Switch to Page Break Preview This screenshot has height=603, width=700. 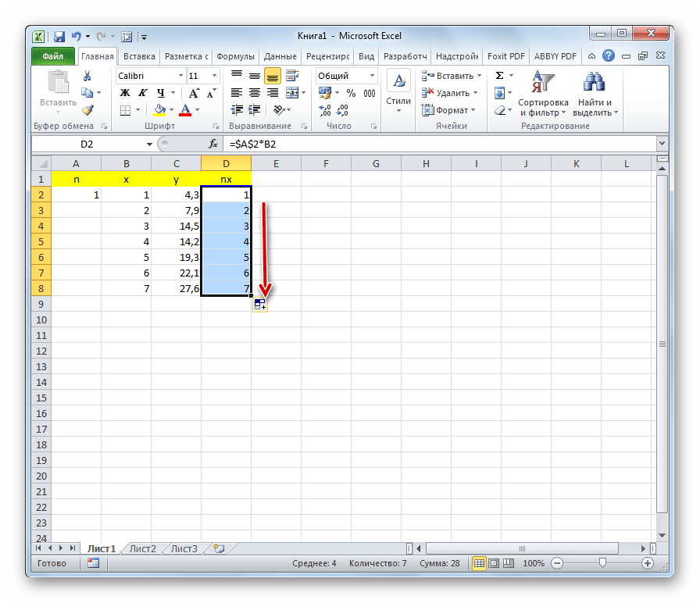tap(509, 563)
